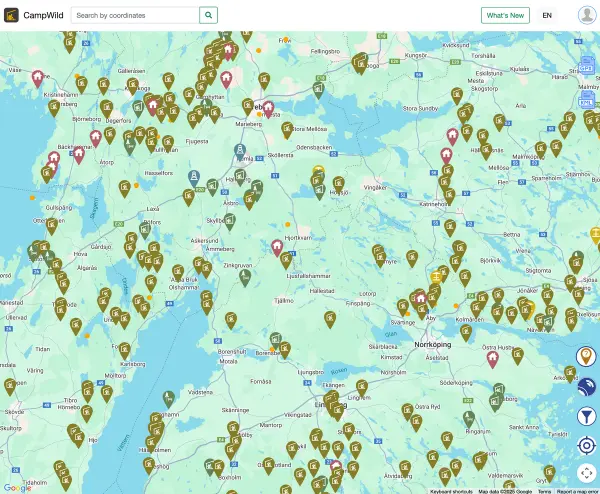Screen dimensions: 600x494
Task: Click Report a map error link
Action: click(577, 491)
